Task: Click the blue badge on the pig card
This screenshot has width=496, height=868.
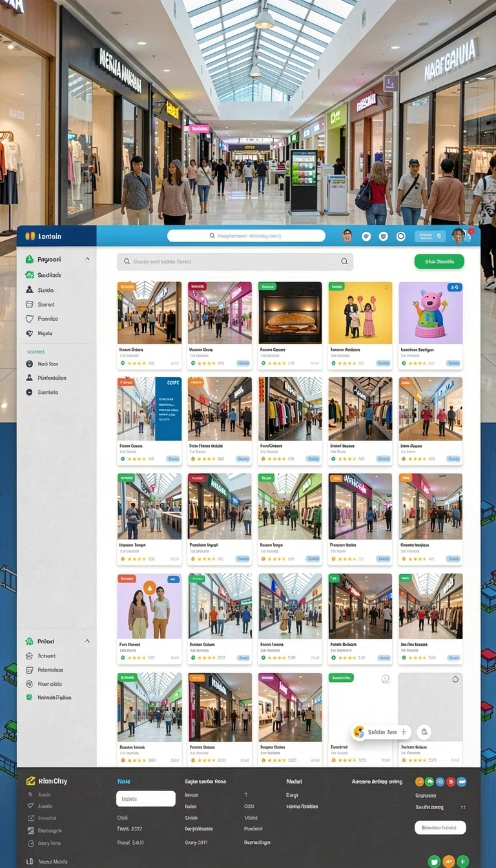Action: click(453, 287)
